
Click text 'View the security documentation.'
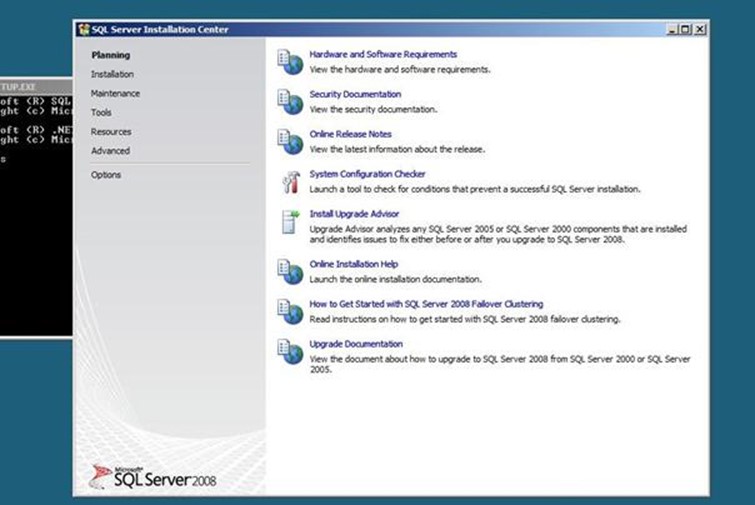[373, 110]
